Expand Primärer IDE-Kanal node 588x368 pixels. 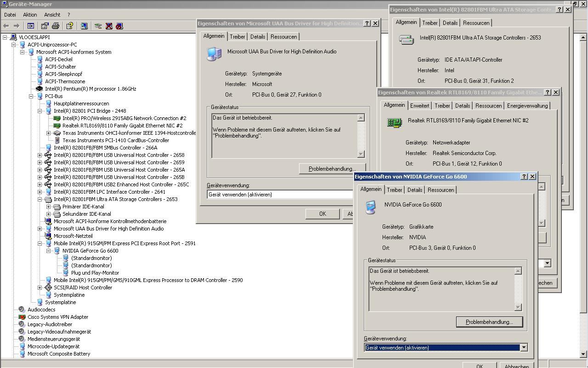pos(49,207)
